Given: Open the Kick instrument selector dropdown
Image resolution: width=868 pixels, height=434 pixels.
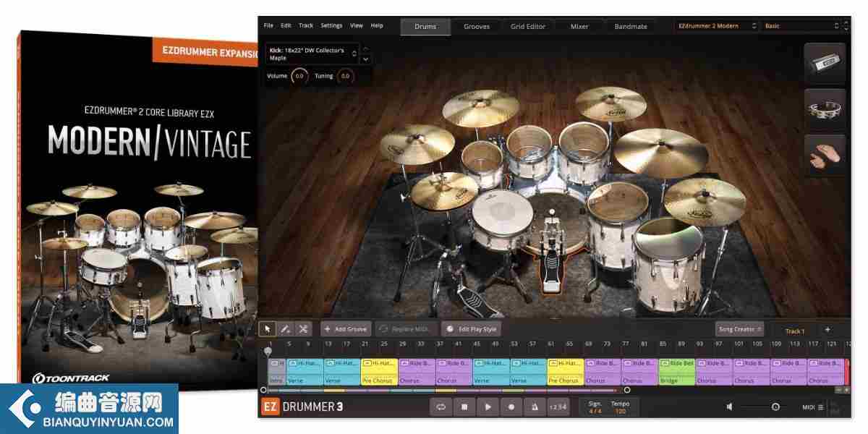Looking at the screenshot, I should [312, 54].
